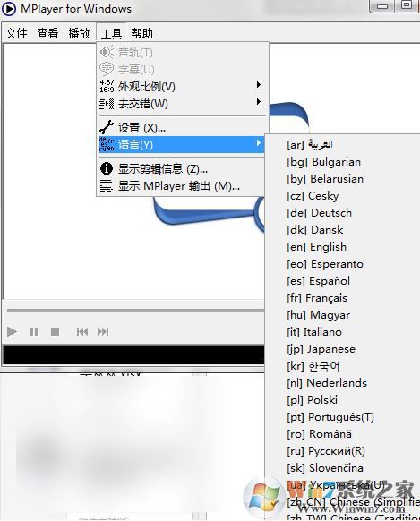Pause playback with the pause button

coord(34,331)
